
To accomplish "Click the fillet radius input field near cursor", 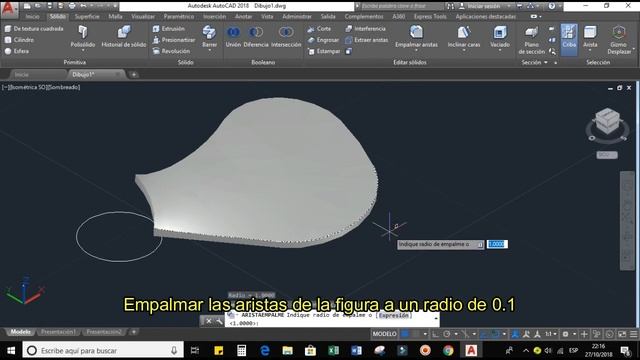I will (497, 244).
